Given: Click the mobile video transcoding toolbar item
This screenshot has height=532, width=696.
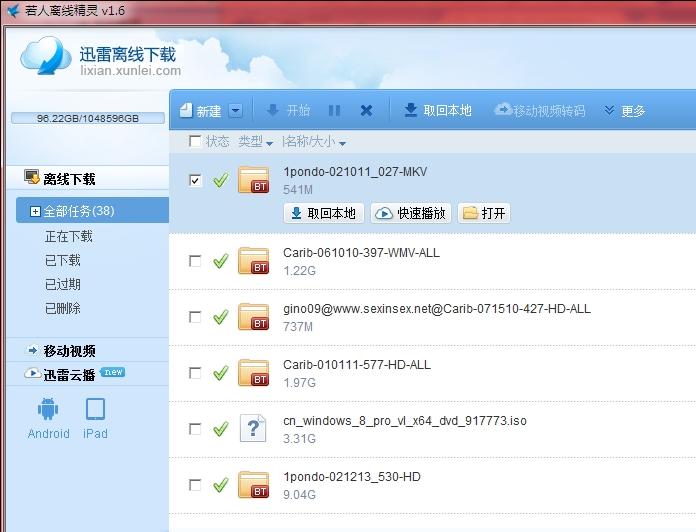Looking at the screenshot, I should tap(540, 111).
